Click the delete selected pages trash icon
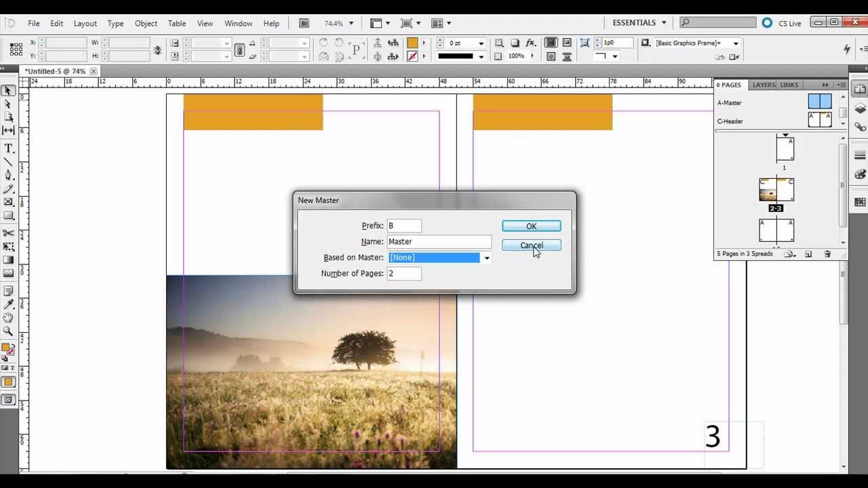The image size is (868, 488). 827,254
